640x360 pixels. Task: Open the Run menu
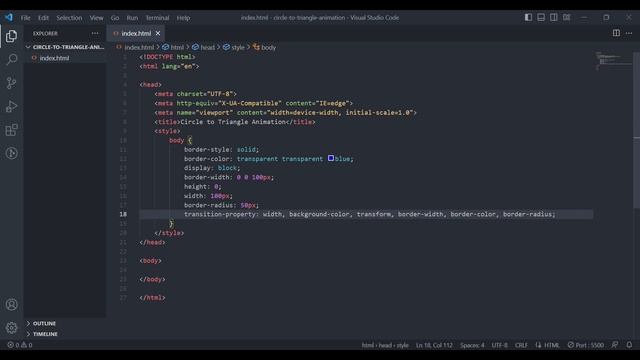coord(132,18)
